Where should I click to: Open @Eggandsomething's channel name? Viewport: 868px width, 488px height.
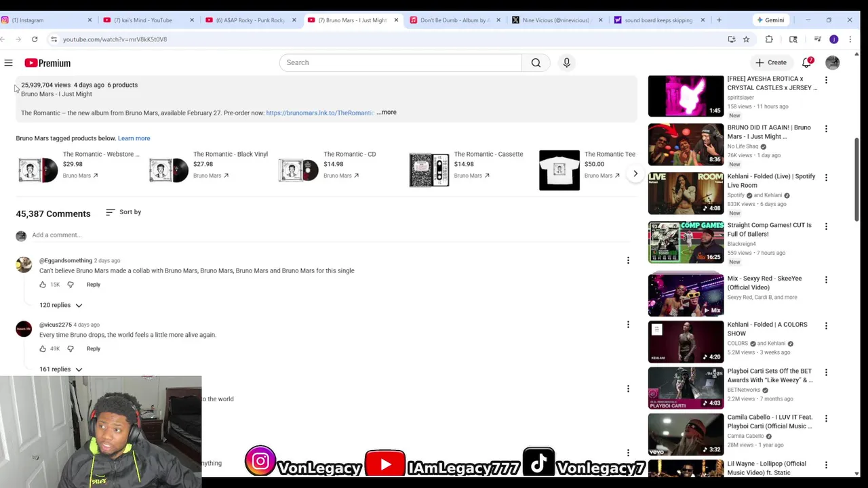click(66, 261)
